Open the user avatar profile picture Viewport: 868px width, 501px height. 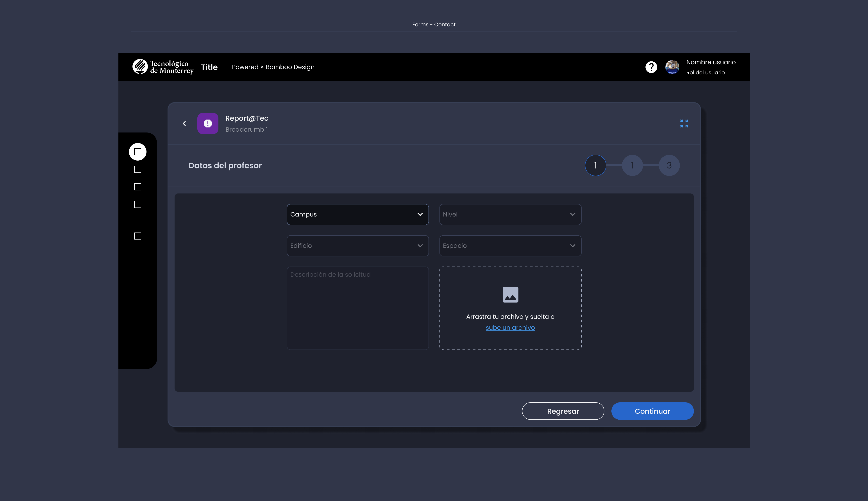672,67
